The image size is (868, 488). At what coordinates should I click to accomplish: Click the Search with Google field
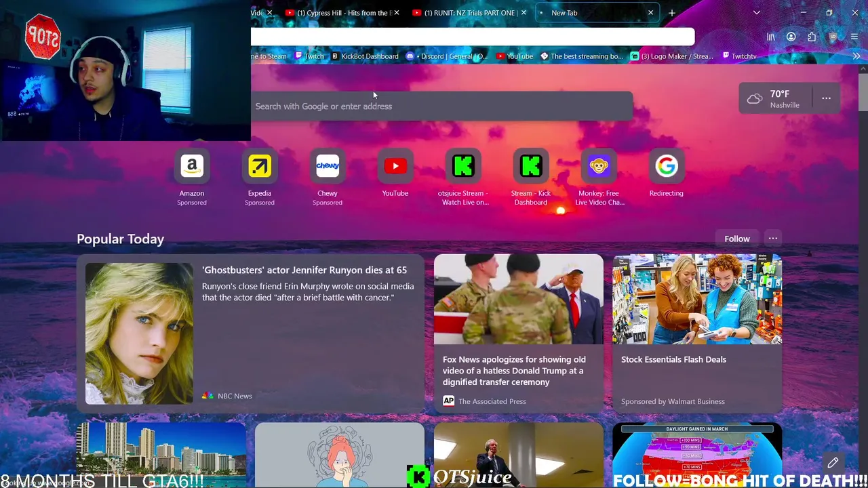click(441, 106)
